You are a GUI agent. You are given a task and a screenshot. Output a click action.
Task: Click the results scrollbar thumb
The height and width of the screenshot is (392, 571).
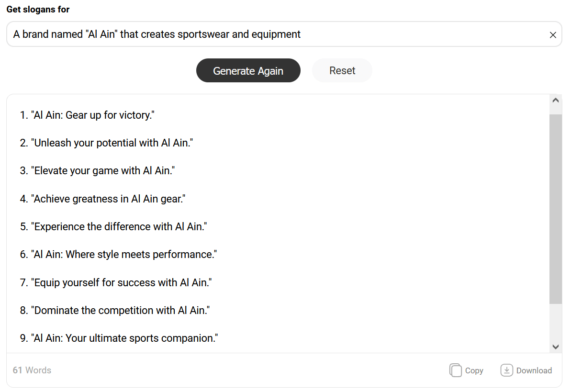tap(555, 209)
